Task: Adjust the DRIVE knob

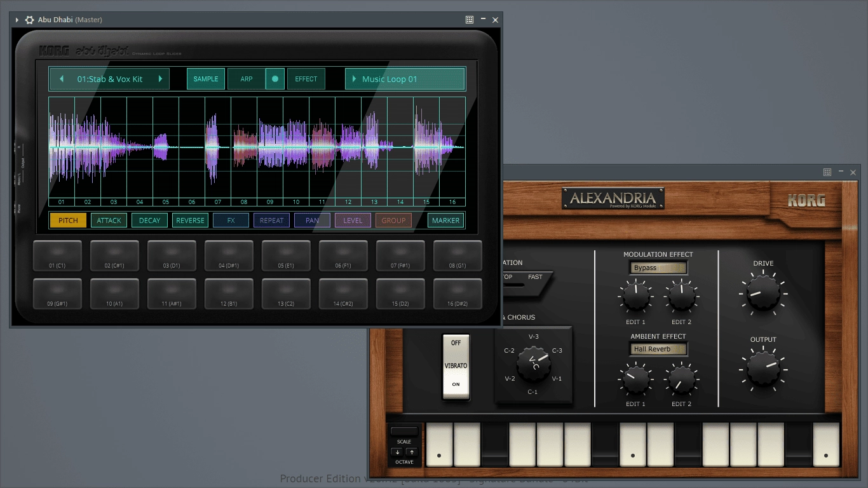Action: tap(763, 293)
